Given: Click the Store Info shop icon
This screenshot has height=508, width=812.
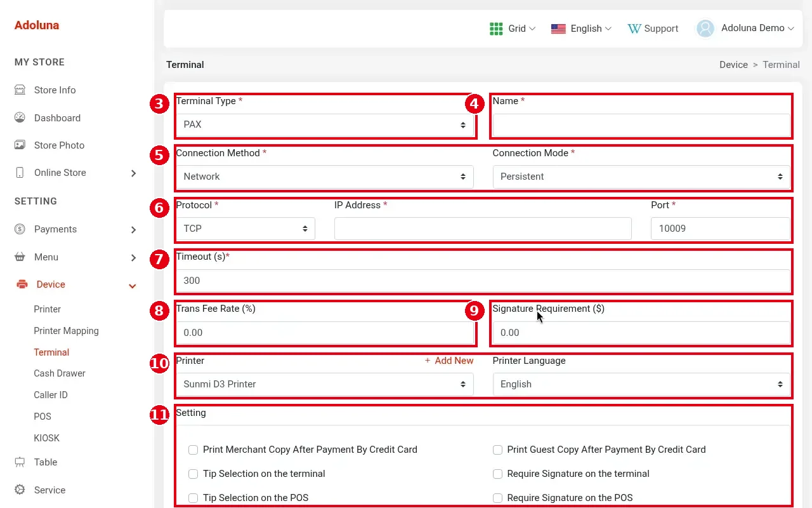Looking at the screenshot, I should point(20,90).
